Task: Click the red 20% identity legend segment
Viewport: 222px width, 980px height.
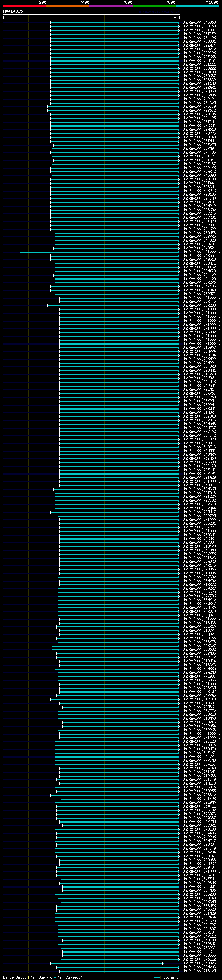Action: (x=25, y=6)
